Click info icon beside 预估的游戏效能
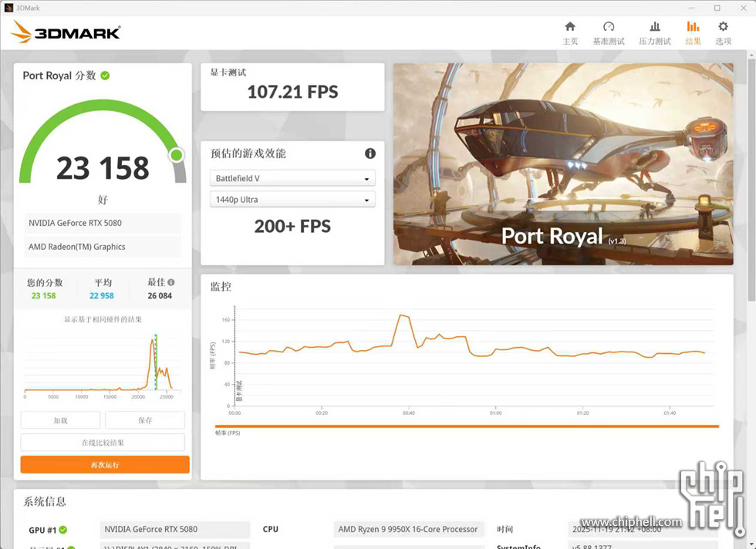The image size is (756, 549). tap(370, 153)
